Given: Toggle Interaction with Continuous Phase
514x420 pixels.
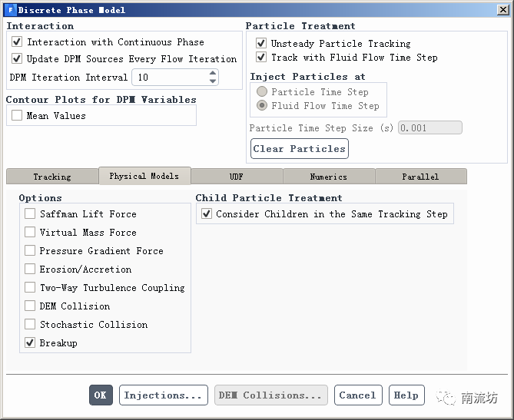Looking at the screenshot, I should [17, 42].
